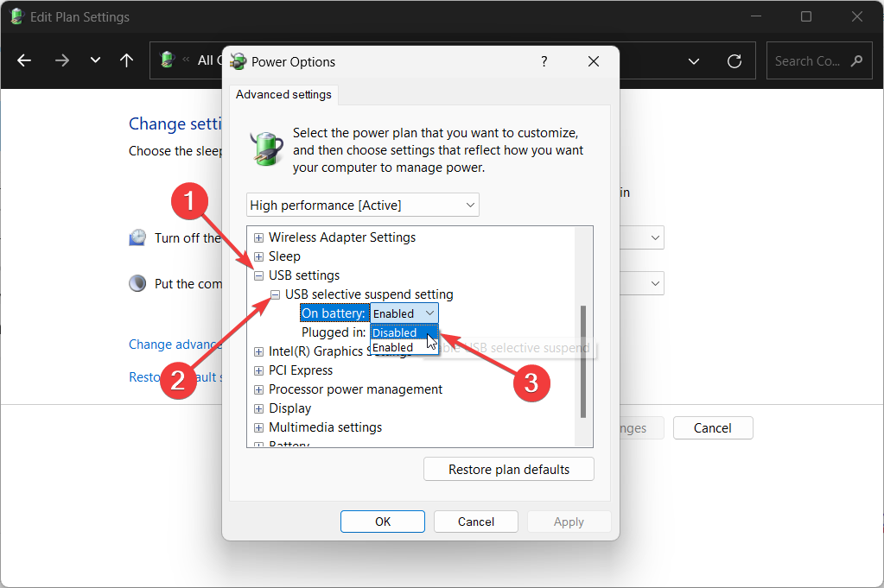884x588 pixels.
Task: Collapse the USB settings node
Action: pyautogui.click(x=258, y=276)
